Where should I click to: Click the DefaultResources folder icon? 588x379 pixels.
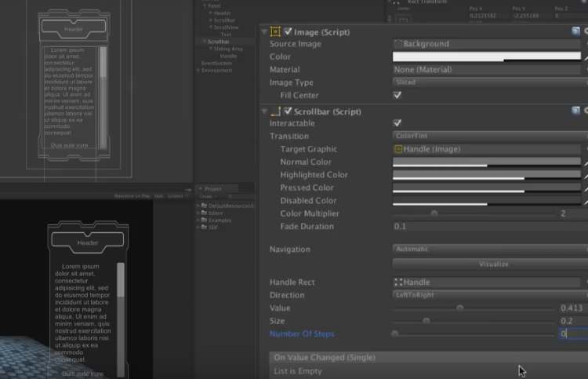[204, 206]
